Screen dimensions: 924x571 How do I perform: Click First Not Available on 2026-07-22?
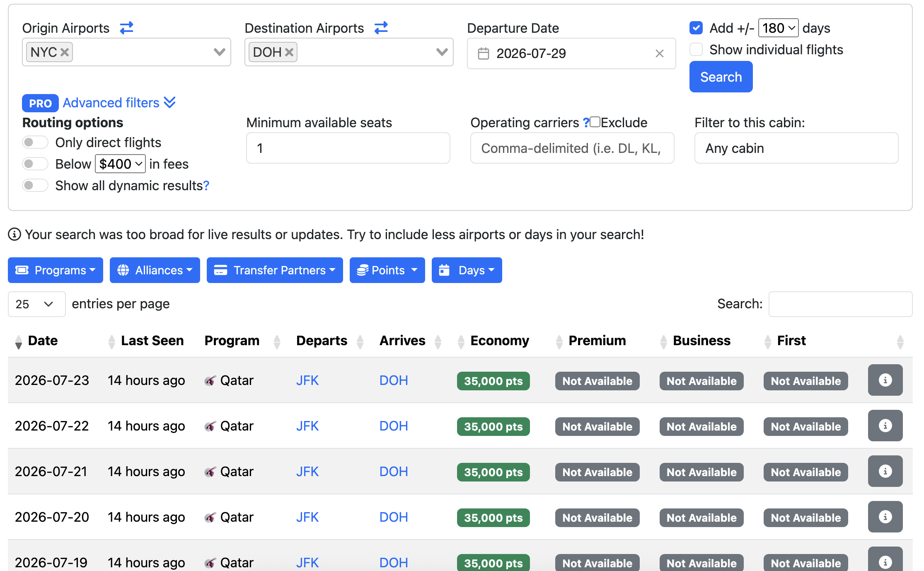click(806, 426)
